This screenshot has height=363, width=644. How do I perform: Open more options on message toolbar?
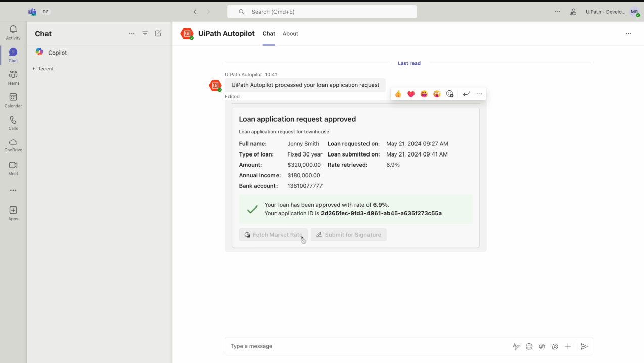pyautogui.click(x=479, y=94)
